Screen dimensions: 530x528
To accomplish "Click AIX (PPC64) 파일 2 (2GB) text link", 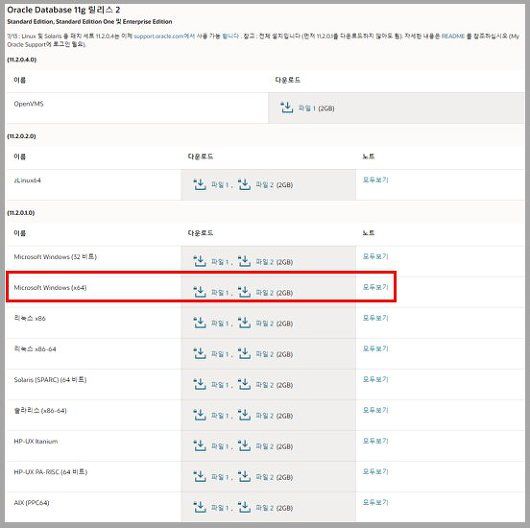I will [x=274, y=508].
